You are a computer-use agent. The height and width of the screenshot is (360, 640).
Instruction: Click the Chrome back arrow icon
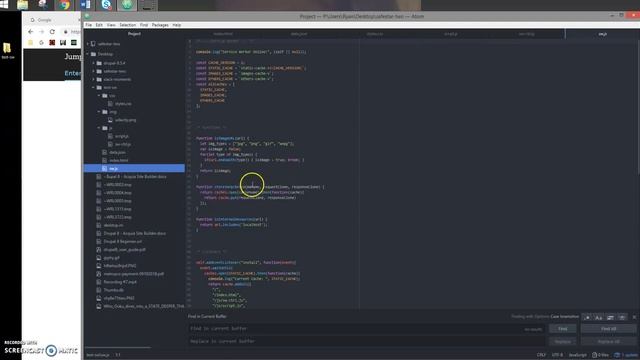coord(31,31)
